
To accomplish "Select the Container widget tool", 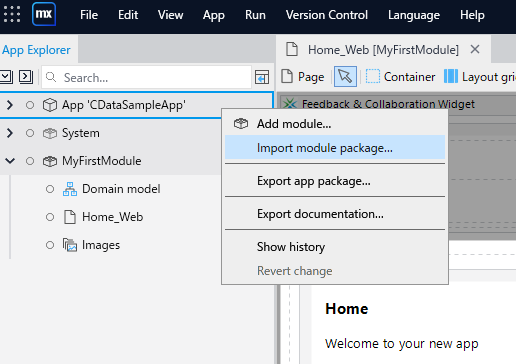I will [401, 77].
